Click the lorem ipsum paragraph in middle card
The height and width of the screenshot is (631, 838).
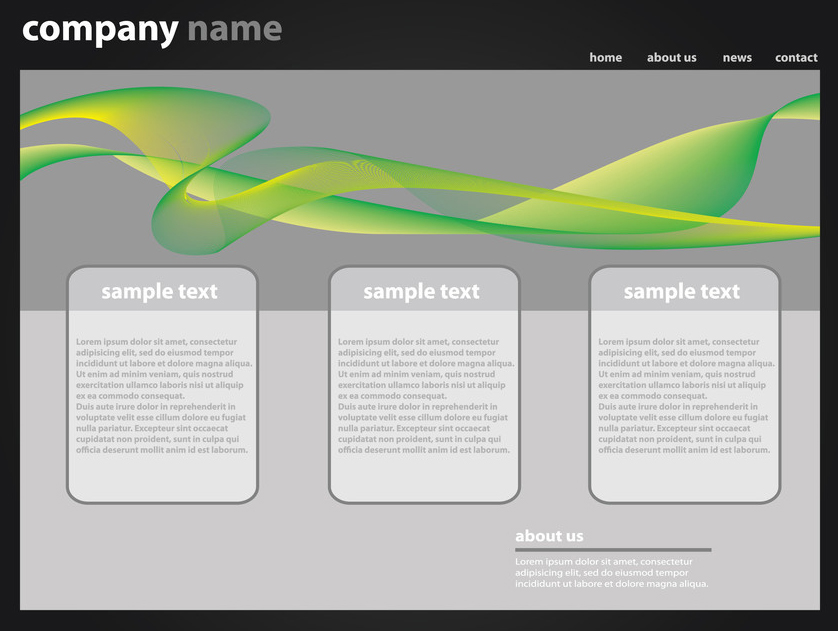click(x=424, y=396)
